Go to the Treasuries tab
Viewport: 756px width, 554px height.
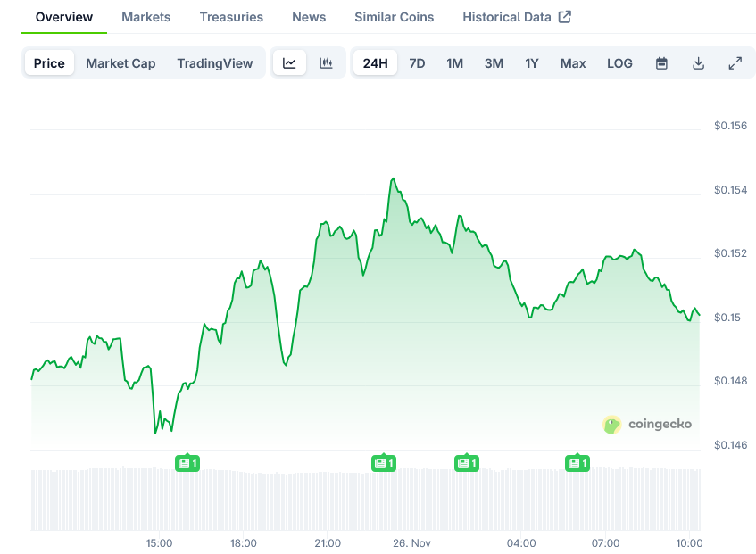(231, 17)
